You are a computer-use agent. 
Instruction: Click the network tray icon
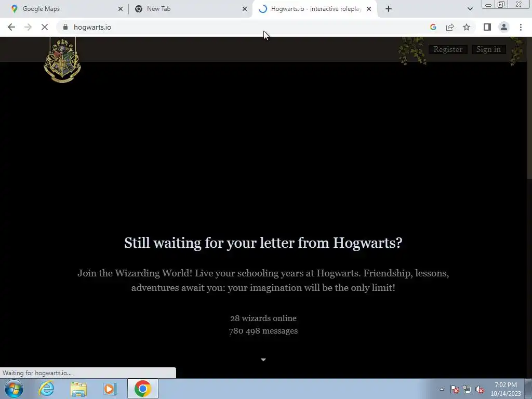point(467,389)
